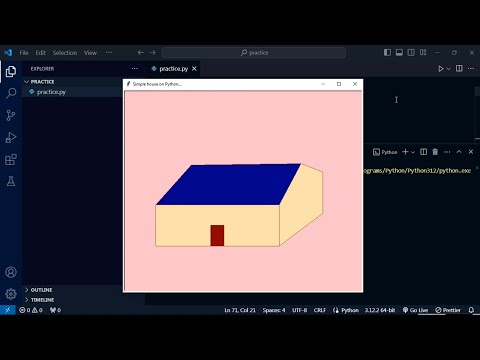Screen dimensions: 480x360
Task: Open notifications bell icon
Action: click(x=471, y=310)
